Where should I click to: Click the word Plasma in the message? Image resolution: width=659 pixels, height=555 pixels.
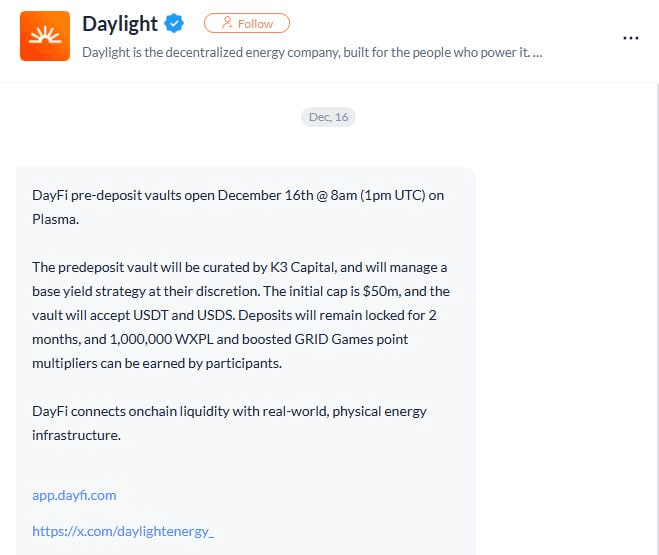point(55,219)
